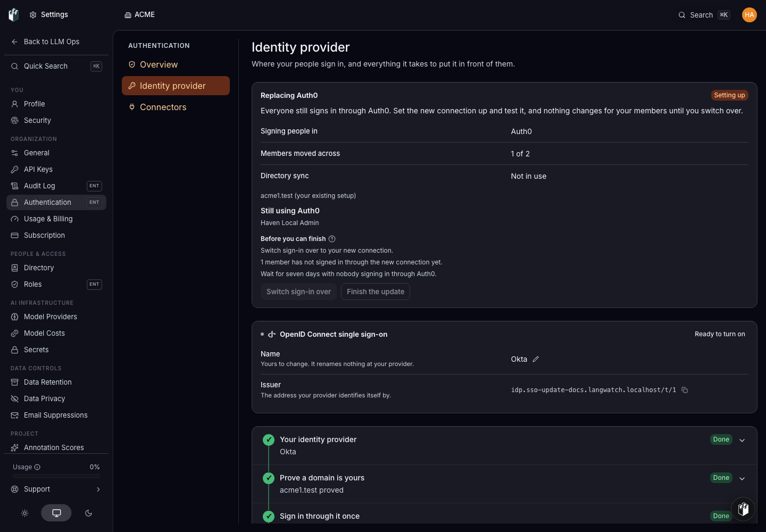The height and width of the screenshot is (532, 766).
Task: Open the Audit Log page
Action: [x=56, y=186]
